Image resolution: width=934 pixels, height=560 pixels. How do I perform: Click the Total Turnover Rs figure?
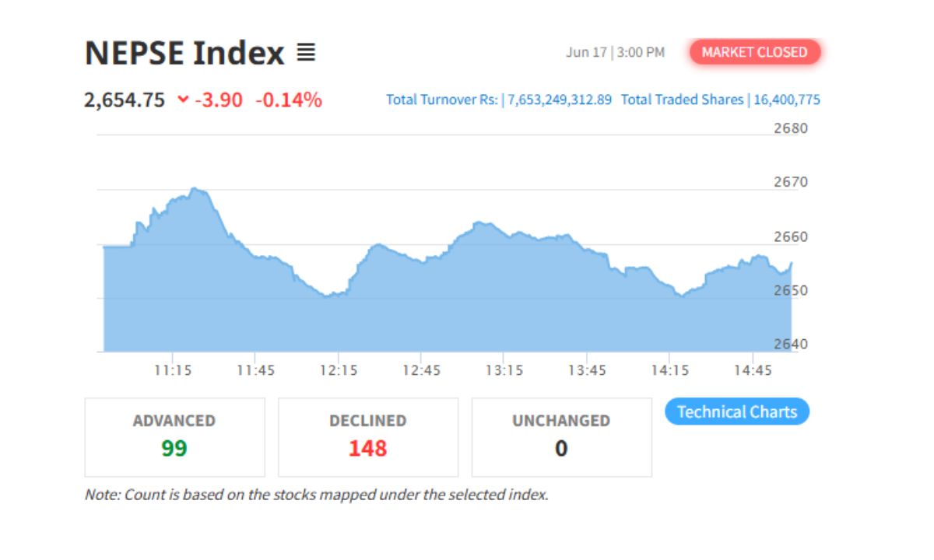[558, 100]
